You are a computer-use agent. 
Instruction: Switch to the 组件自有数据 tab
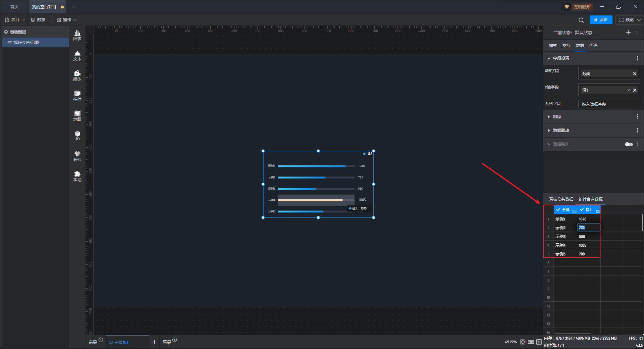(x=590, y=199)
